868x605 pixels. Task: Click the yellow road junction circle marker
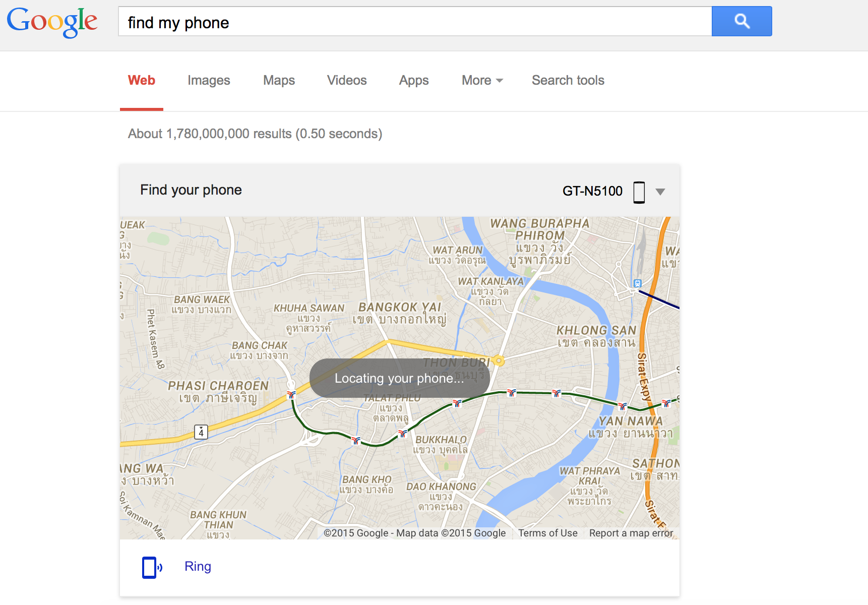coord(499,360)
